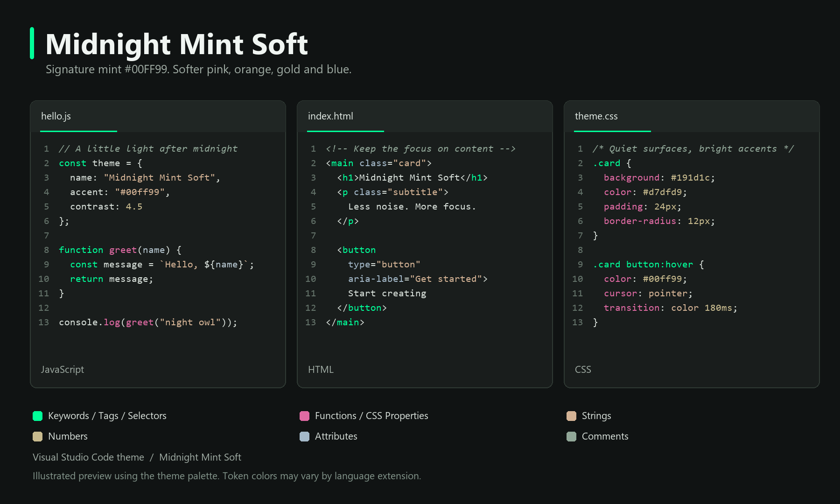The height and width of the screenshot is (504, 840).
Task: Click the 'cursor: pointer;' line
Action: [x=648, y=293]
